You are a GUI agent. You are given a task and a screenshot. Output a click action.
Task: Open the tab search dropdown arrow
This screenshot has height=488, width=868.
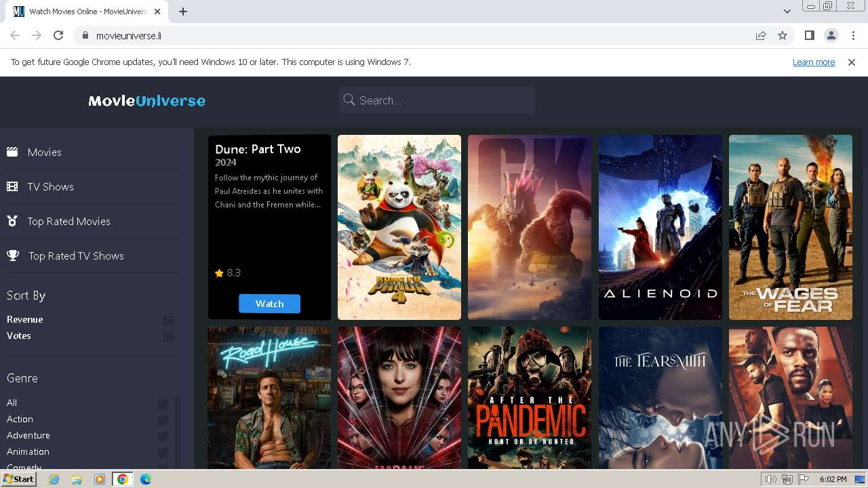[787, 11]
